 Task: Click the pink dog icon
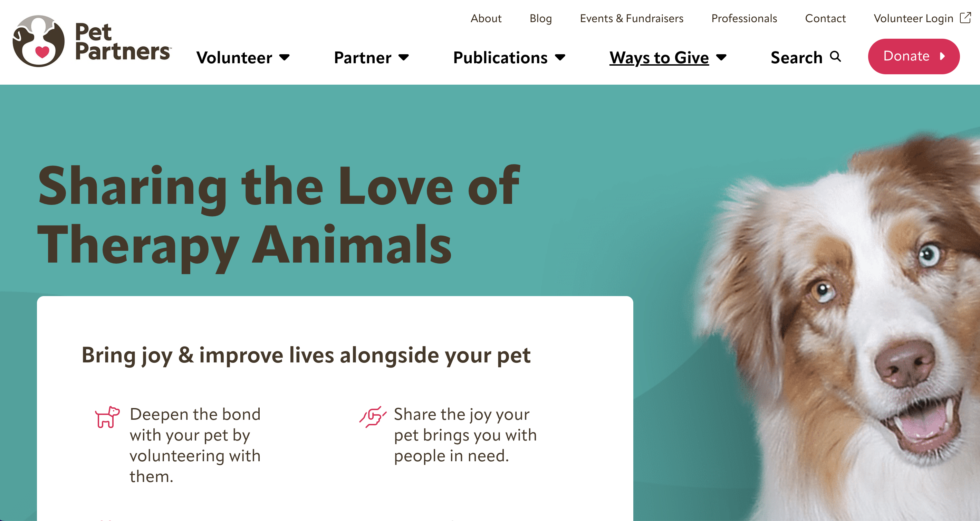click(107, 417)
